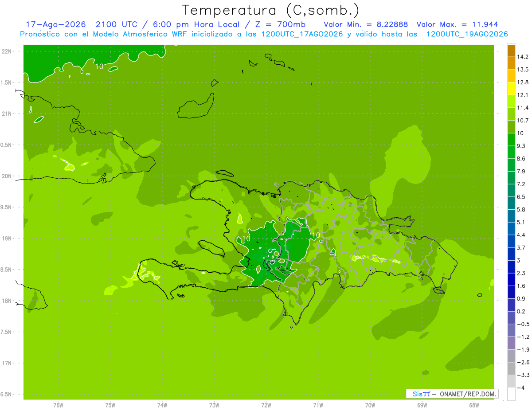Select initialization time '1200UTC_17AGO2026'

[302, 34]
